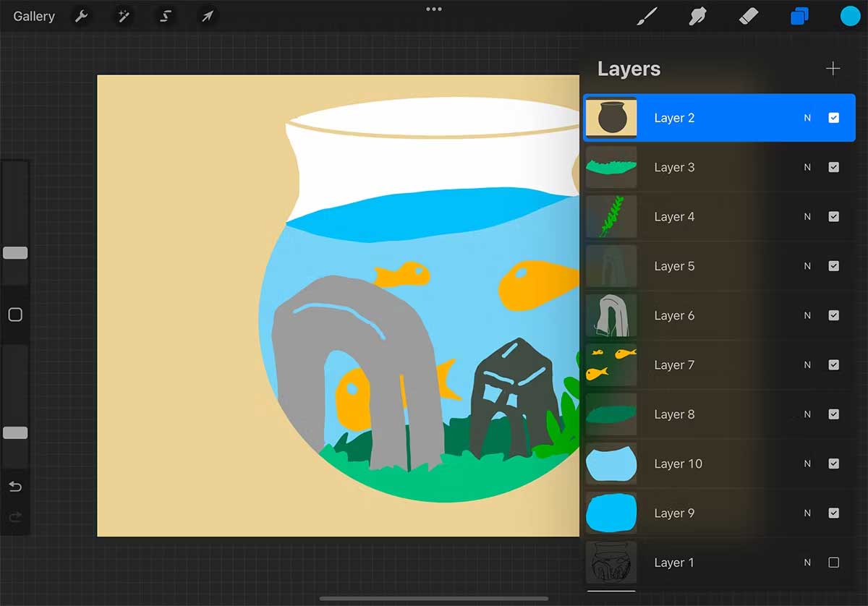Uncheck visibility for Layer 7

click(833, 364)
